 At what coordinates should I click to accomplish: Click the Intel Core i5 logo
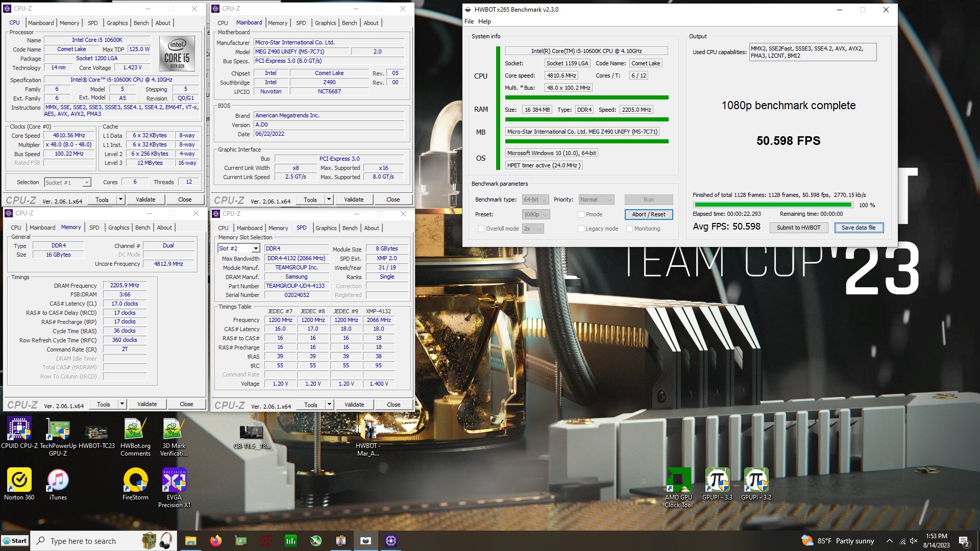click(x=177, y=53)
